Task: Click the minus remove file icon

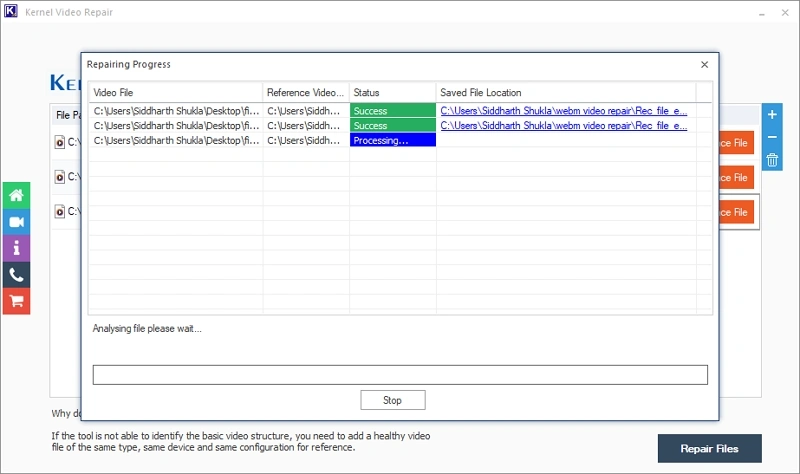Action: (772, 137)
